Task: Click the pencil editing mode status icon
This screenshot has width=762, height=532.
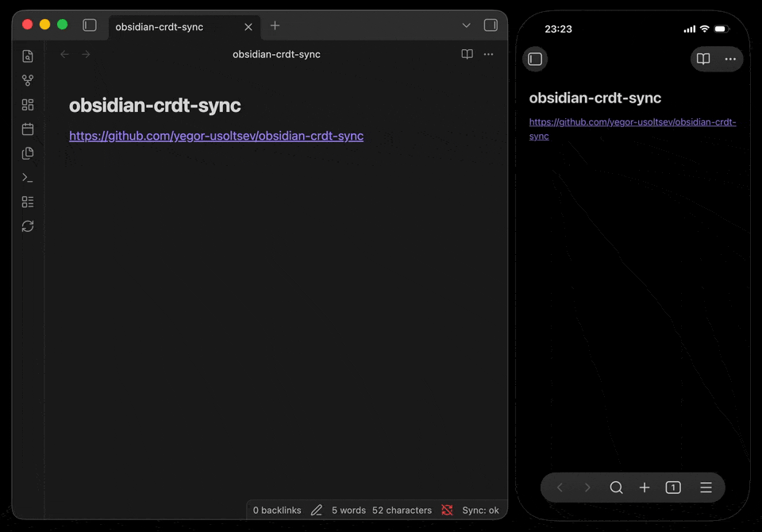Action: tap(317, 510)
